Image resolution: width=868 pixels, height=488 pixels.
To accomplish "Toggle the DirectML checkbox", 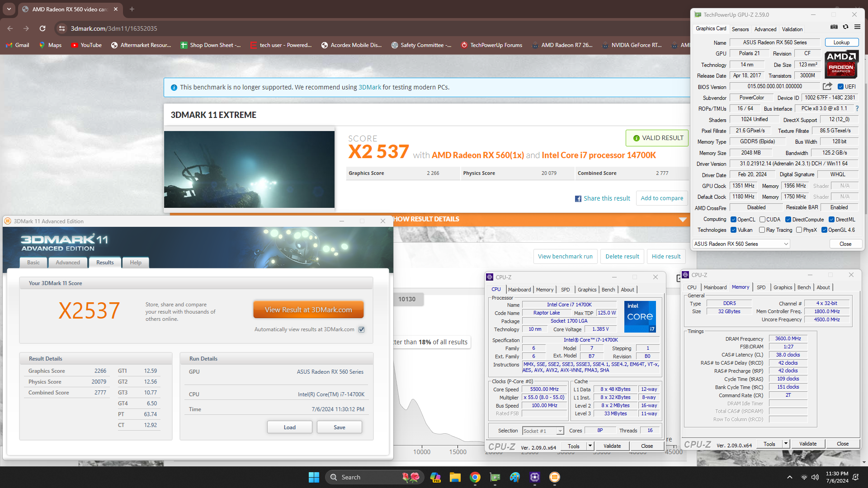I will tap(831, 220).
